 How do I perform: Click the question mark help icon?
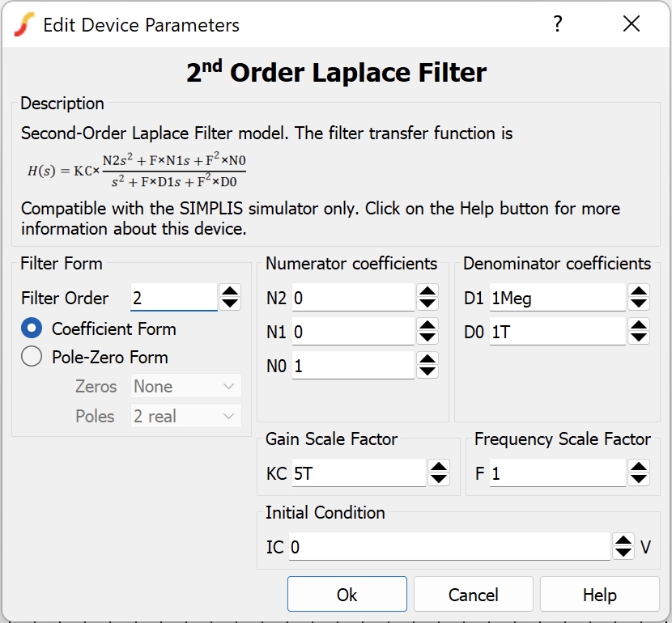[557, 24]
